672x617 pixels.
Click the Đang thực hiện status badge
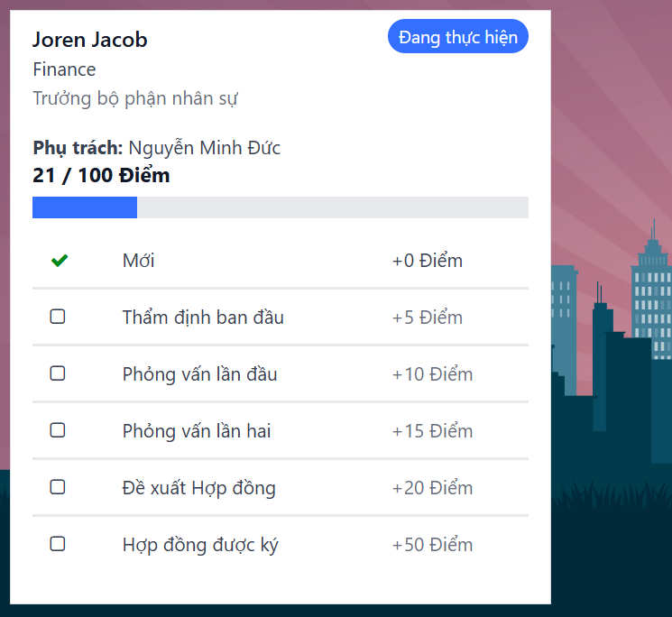[x=457, y=37]
